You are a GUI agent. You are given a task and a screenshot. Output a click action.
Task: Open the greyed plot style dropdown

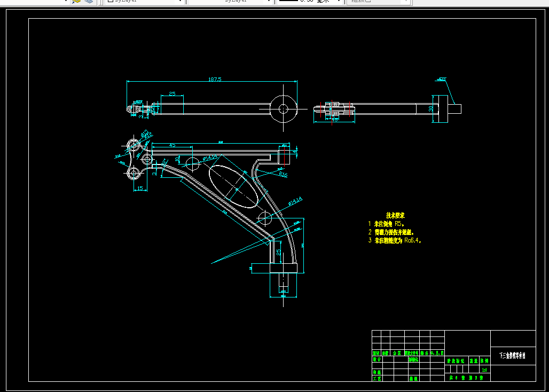pos(378,1)
